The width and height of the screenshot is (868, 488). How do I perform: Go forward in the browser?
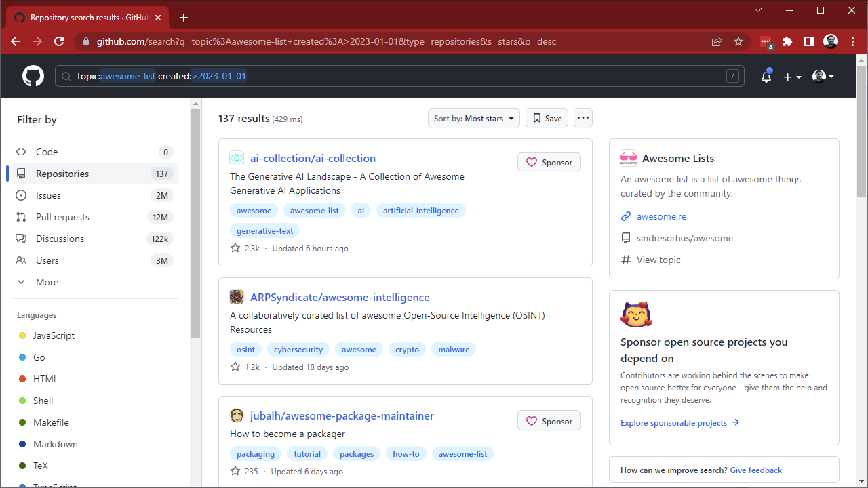[37, 41]
